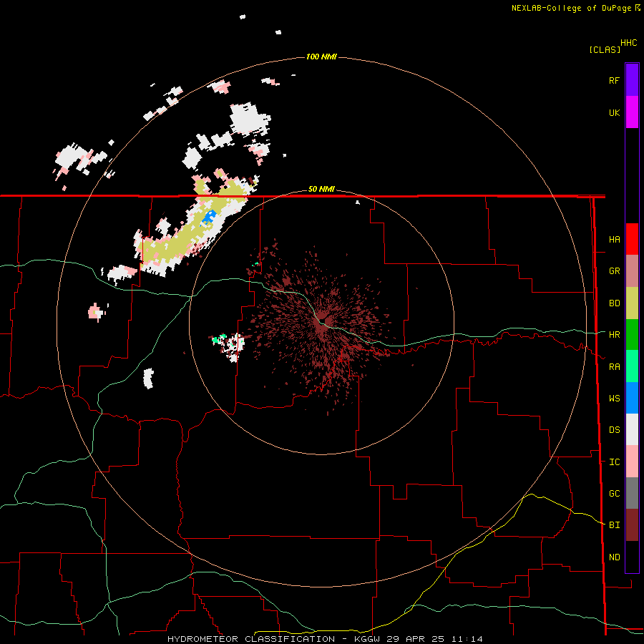Click the WS blue legend swatch
The height and width of the screenshot is (644, 644).
[x=632, y=398]
